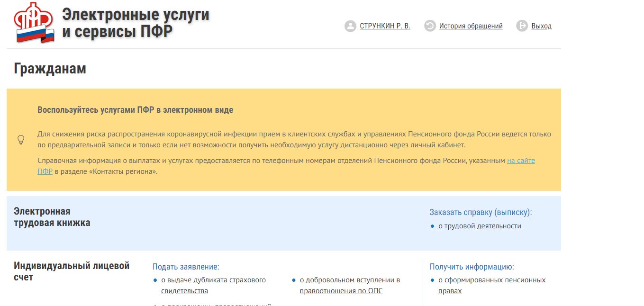This screenshot has height=306, width=644.
Task: Click Выход to log out
Action: [x=543, y=26]
